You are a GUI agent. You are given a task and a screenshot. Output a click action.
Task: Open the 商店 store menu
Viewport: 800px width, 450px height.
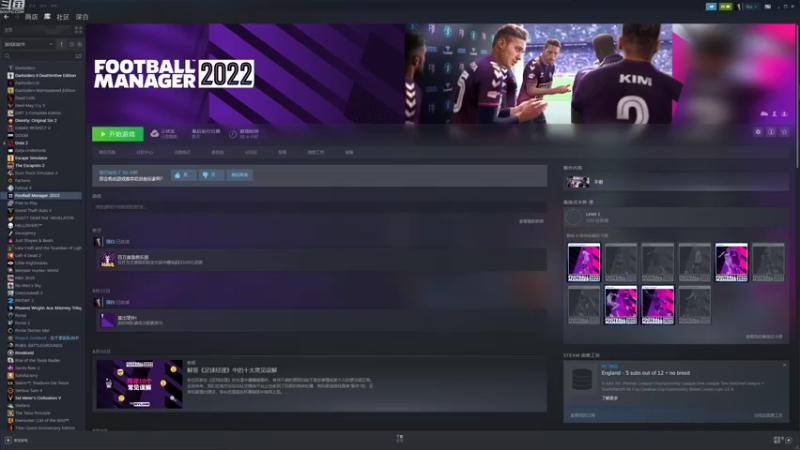(x=31, y=17)
